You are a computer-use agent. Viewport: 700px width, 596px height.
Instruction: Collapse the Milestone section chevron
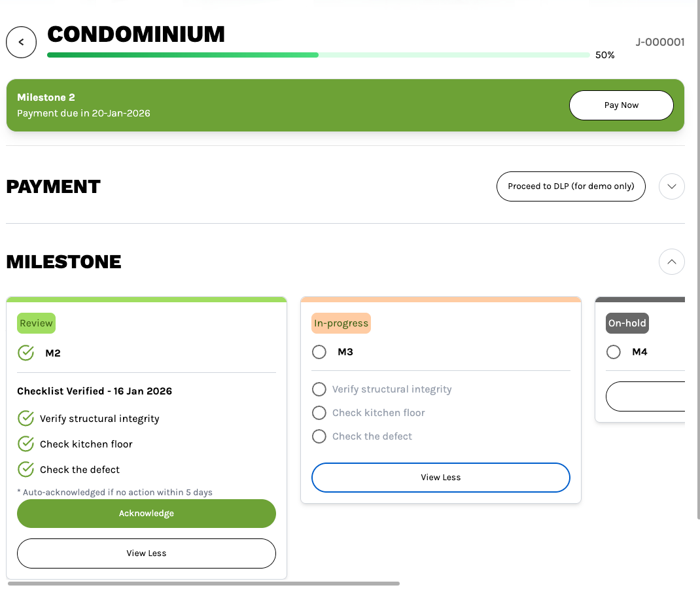click(x=672, y=262)
